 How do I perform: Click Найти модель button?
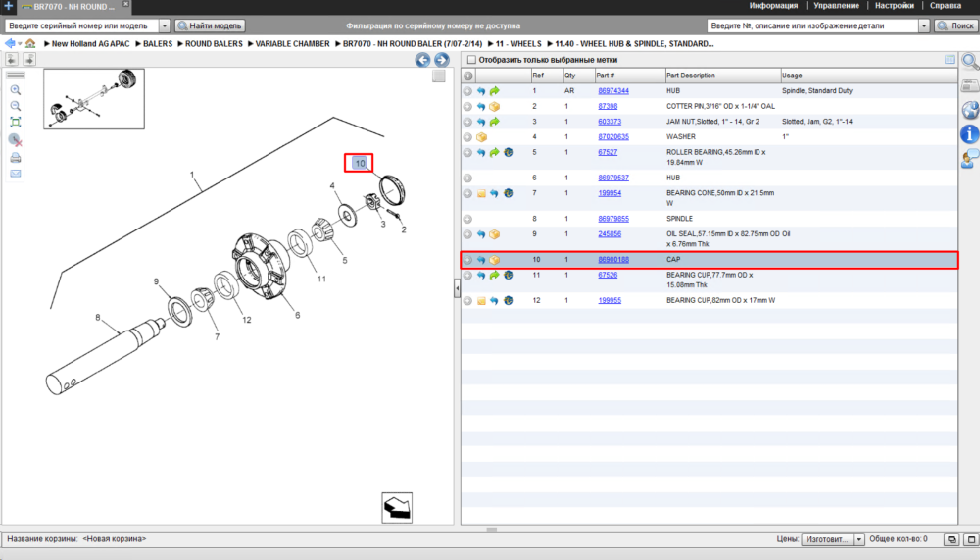click(x=210, y=25)
